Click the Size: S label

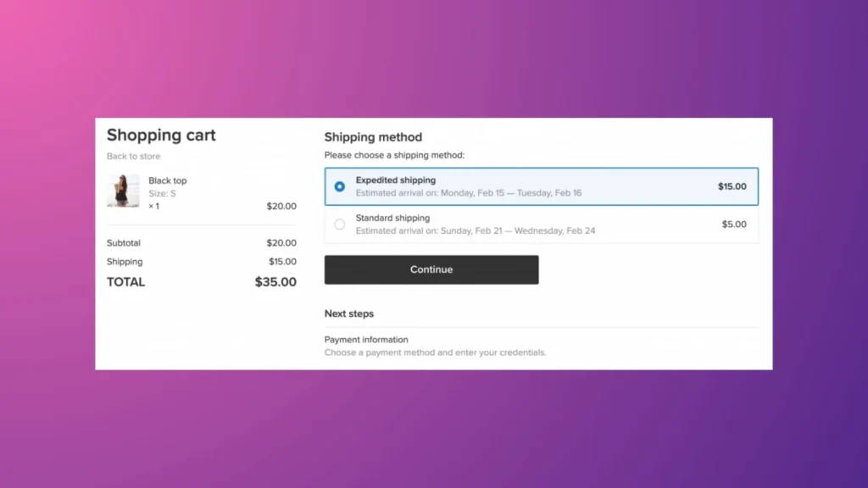(x=163, y=193)
